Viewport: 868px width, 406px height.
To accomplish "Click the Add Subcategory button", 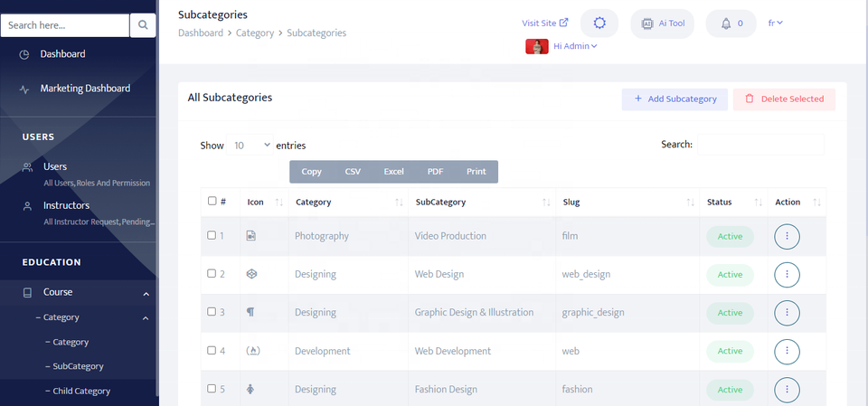I will point(675,99).
